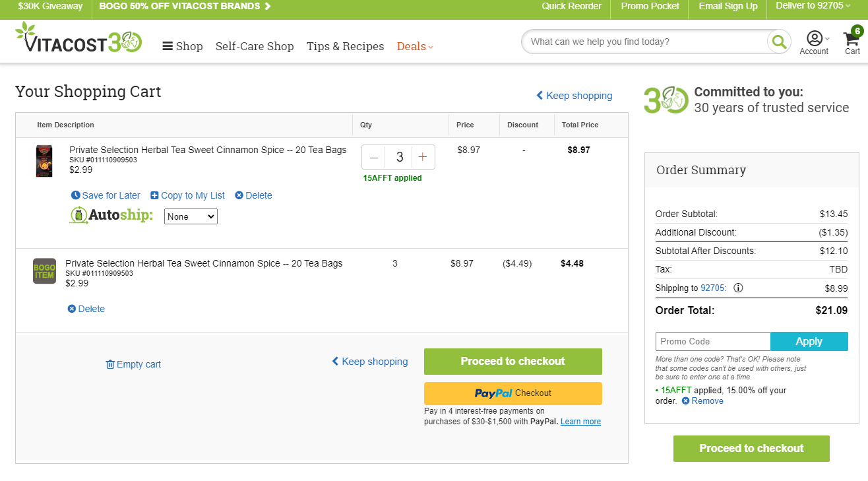Image resolution: width=868 pixels, height=481 pixels.
Task: Click the shipping info icon
Action: pos(738,288)
